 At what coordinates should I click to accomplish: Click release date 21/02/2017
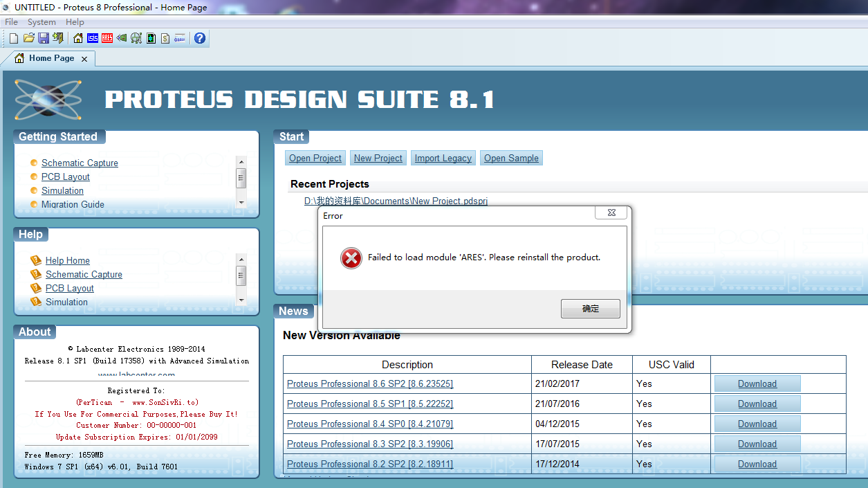[559, 383]
